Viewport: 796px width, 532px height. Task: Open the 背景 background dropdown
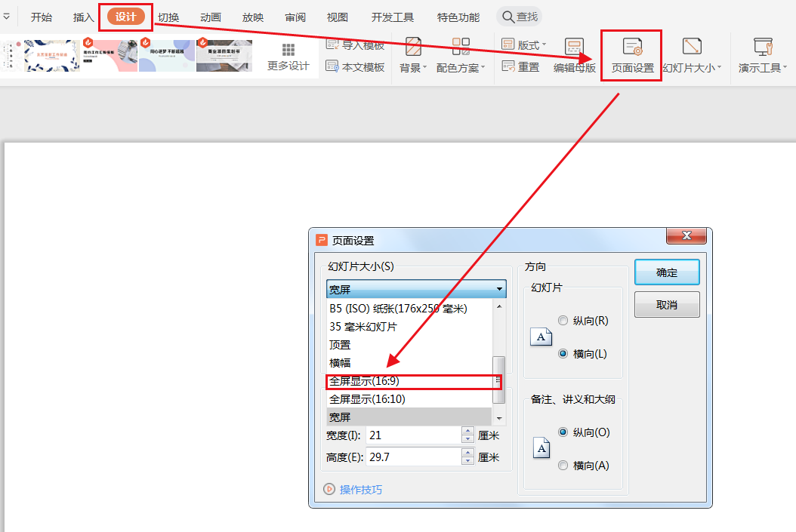point(412,56)
